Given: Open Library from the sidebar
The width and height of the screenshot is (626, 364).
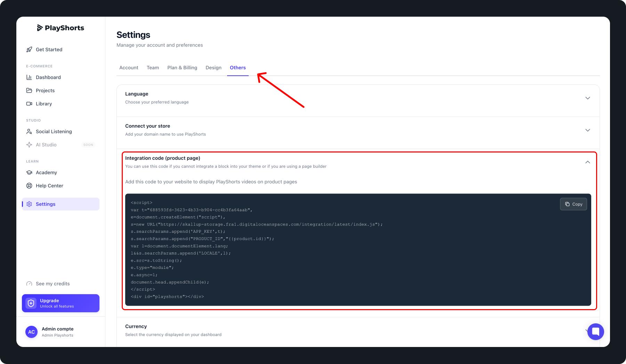Looking at the screenshot, I should [x=61, y=104].
